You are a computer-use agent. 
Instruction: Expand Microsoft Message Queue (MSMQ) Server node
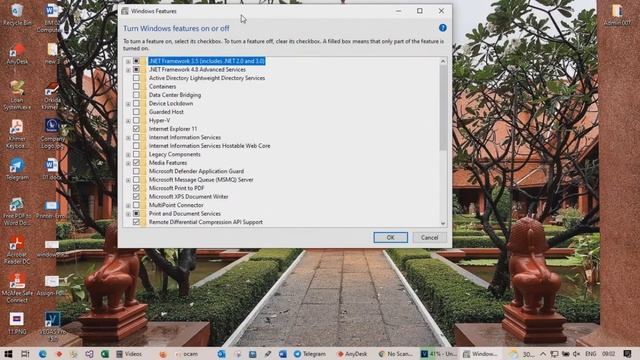[128, 180]
